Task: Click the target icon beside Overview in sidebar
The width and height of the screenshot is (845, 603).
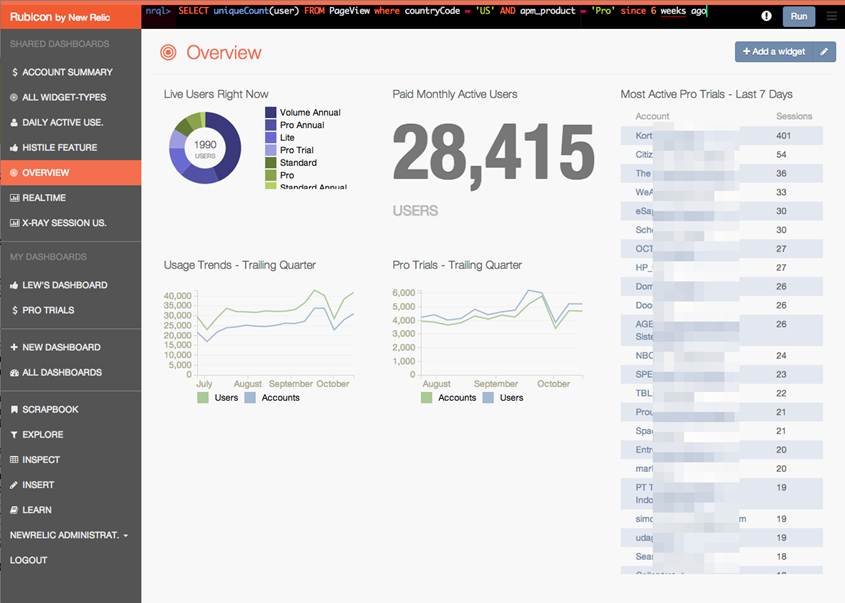Action: pyautogui.click(x=14, y=173)
